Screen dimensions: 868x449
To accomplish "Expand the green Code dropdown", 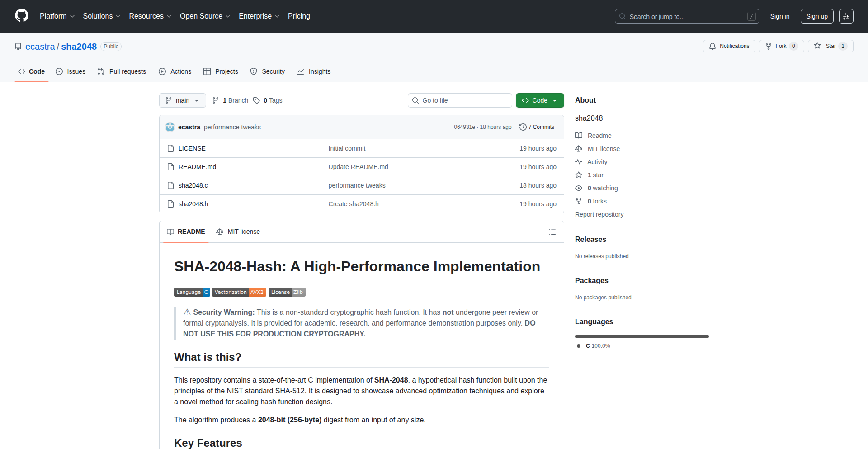I will pos(539,100).
